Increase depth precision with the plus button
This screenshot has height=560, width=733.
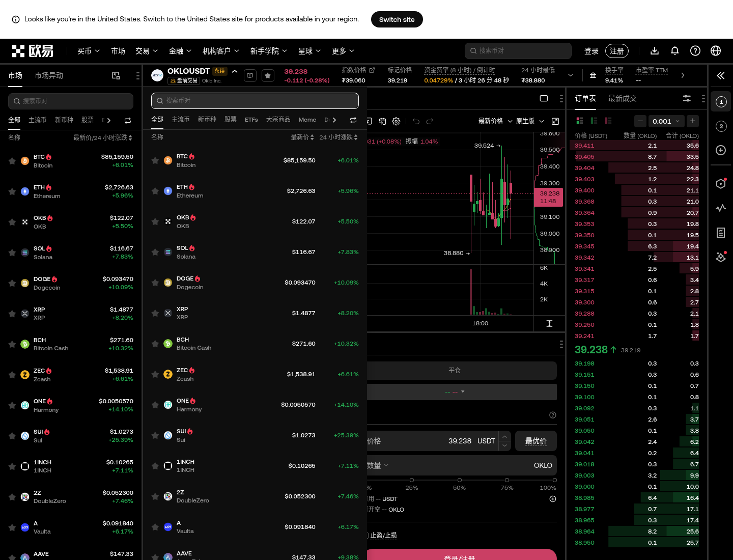pos(693,121)
